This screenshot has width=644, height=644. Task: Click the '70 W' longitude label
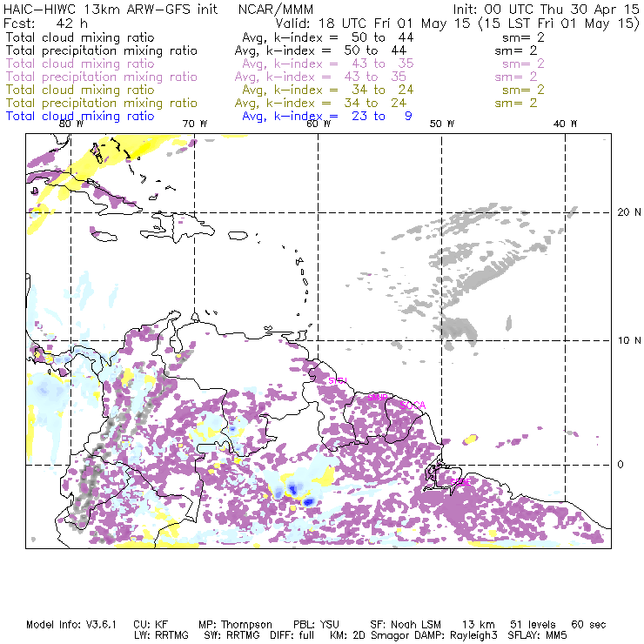[195, 124]
